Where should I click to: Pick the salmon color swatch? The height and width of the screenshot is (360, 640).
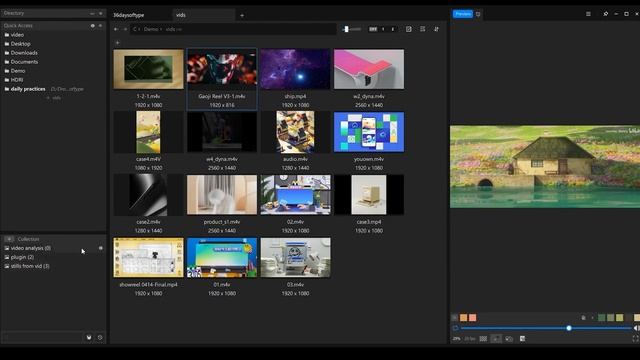click(472, 318)
